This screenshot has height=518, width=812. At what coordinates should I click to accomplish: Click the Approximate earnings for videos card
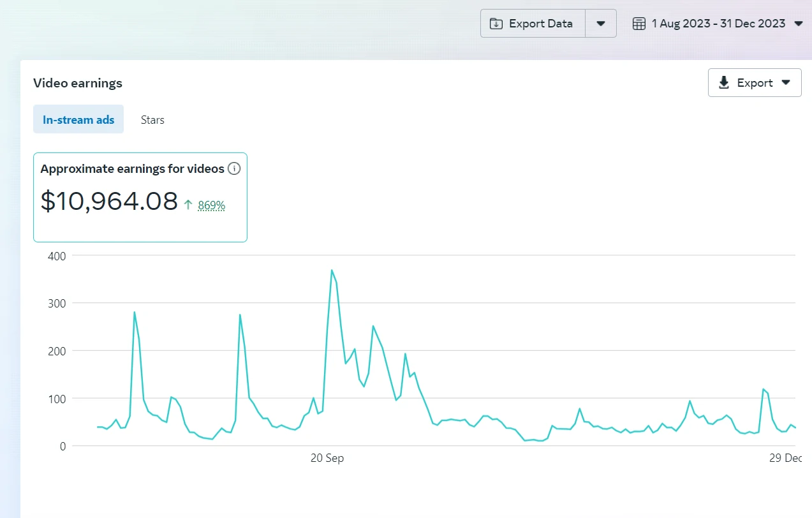140,197
